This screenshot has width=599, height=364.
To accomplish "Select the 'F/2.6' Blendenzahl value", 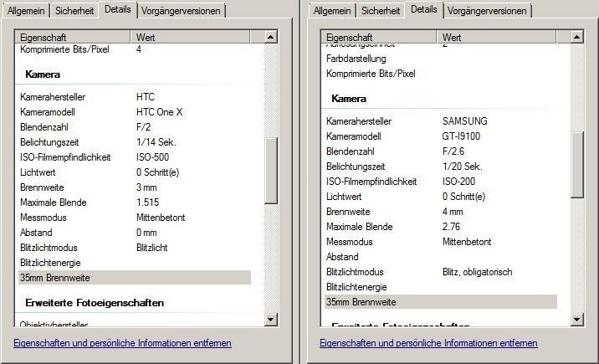I will coord(453,151).
